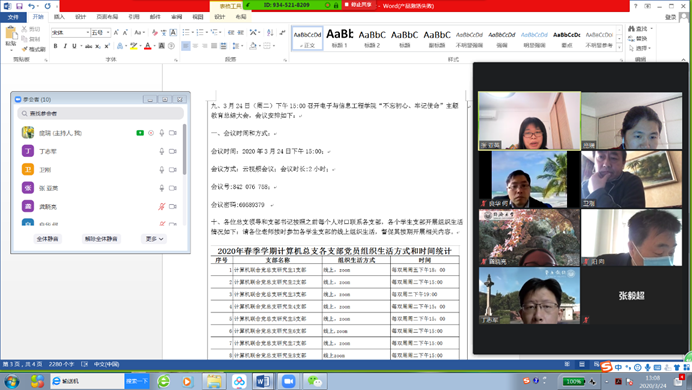
Task: Open the font size dropdown
Action: pyautogui.click(x=108, y=32)
